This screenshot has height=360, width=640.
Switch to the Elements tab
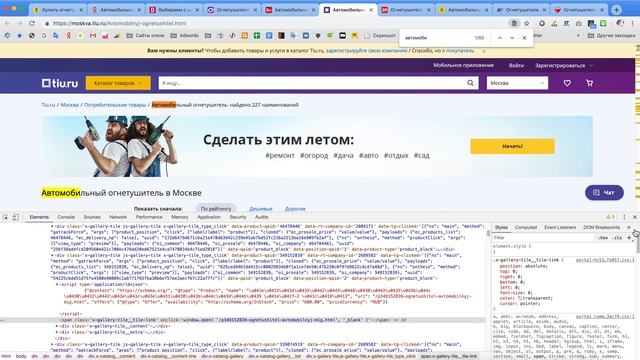[39, 217]
